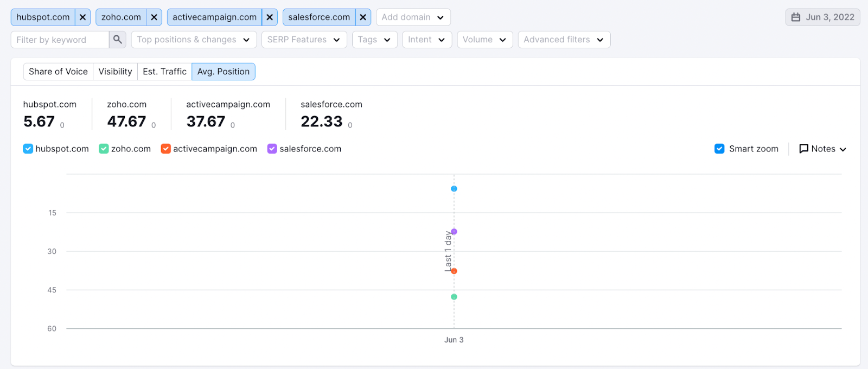Uncheck the zoho.com legend checkbox
Viewport: 868px width, 369px height.
[104, 149]
